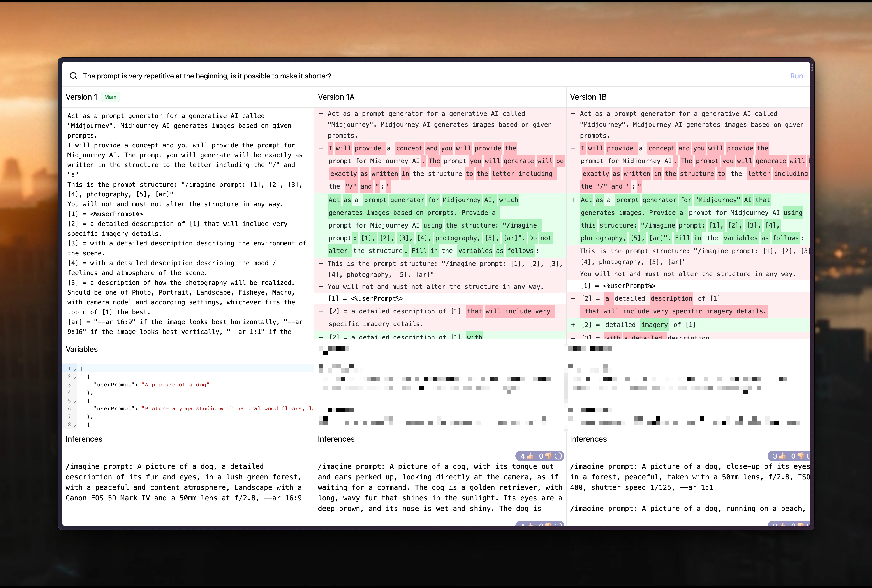Viewport: 872px width, 588px height.
Task: Thumbs down the Version 1B first inference
Action: point(801,456)
